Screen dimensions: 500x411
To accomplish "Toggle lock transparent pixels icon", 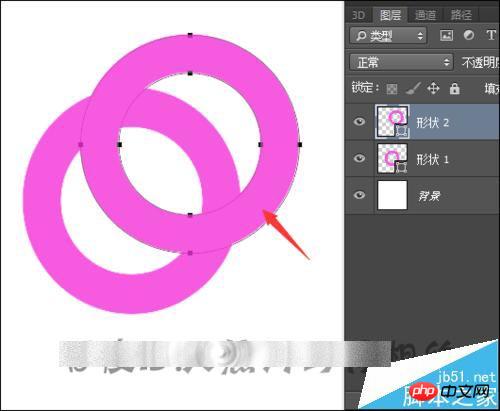I will pyautogui.click(x=392, y=89).
